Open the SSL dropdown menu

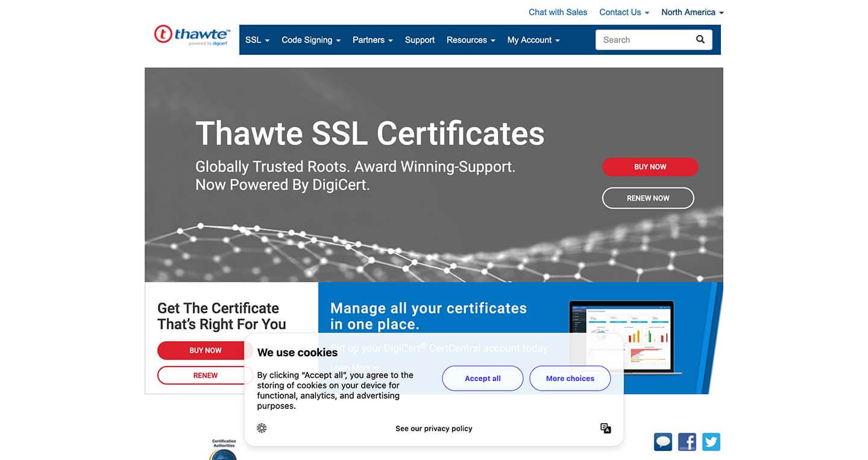(x=257, y=40)
